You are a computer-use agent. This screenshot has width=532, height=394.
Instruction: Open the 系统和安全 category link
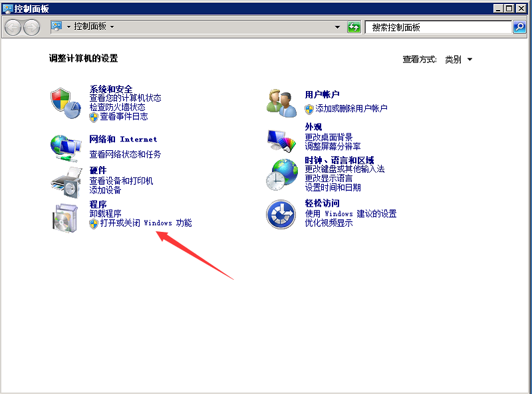(111, 89)
